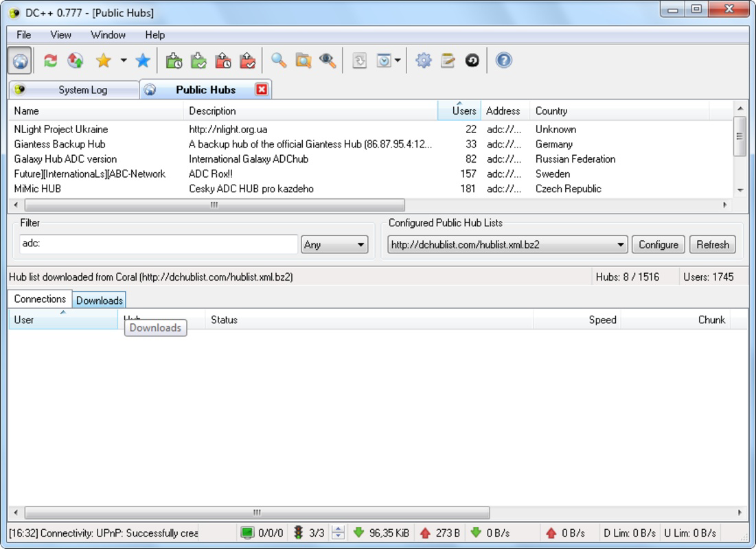Click the black circular refresh arrow icon
Image resolution: width=756 pixels, height=549 pixels.
point(472,60)
